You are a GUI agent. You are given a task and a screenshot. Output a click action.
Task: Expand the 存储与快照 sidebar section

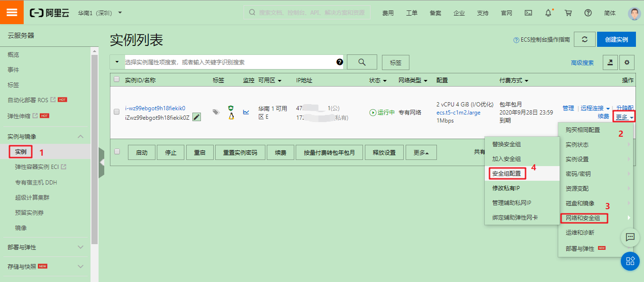(81, 266)
